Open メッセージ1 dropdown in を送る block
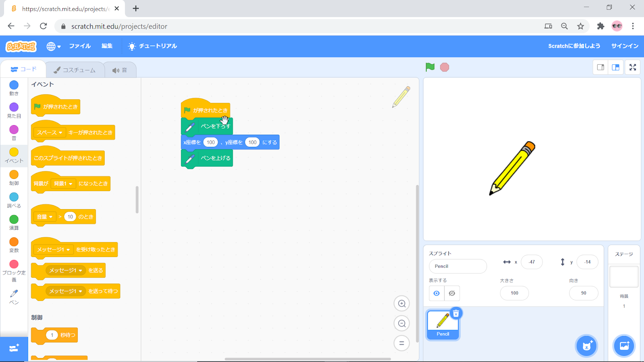Viewport: 644px width, 362px height. [66, 270]
